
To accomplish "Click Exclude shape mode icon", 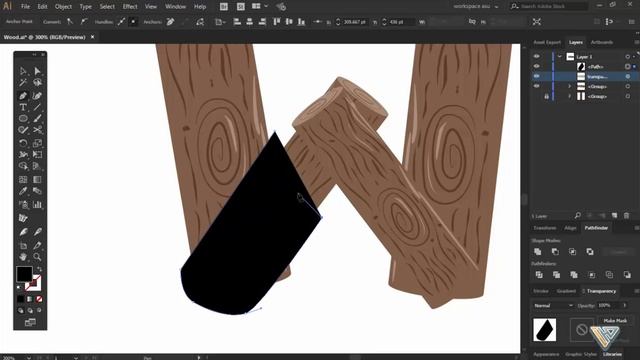I will pyautogui.click(x=590, y=251).
